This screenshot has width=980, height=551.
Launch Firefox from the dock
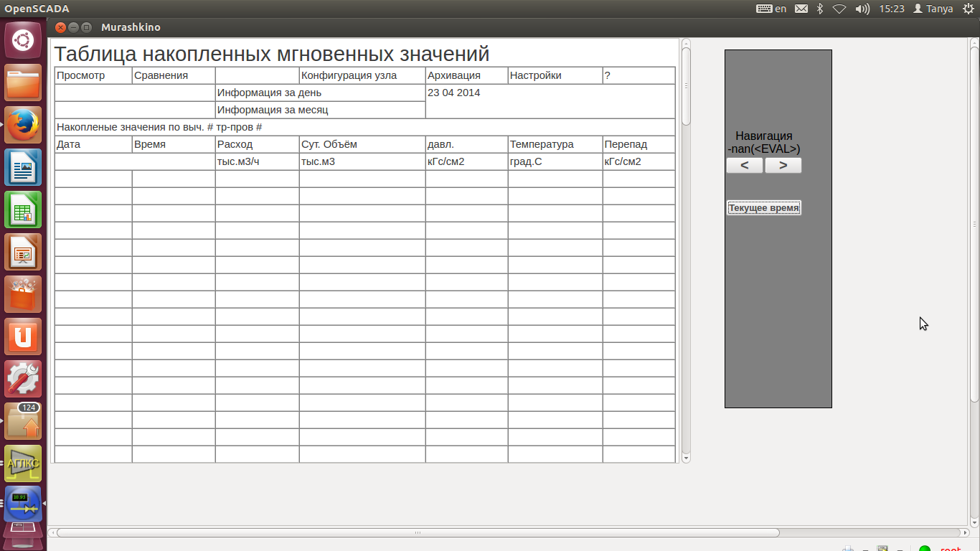(23, 125)
